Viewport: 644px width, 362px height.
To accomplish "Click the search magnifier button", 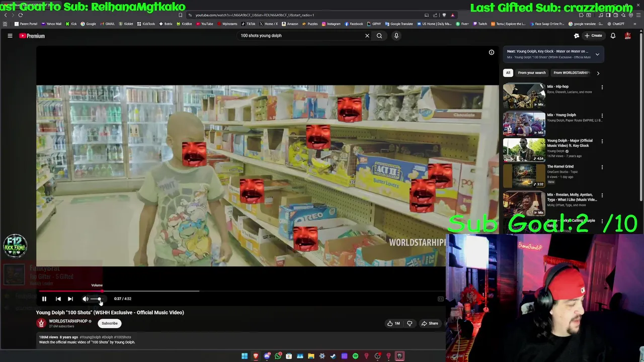I will (379, 36).
